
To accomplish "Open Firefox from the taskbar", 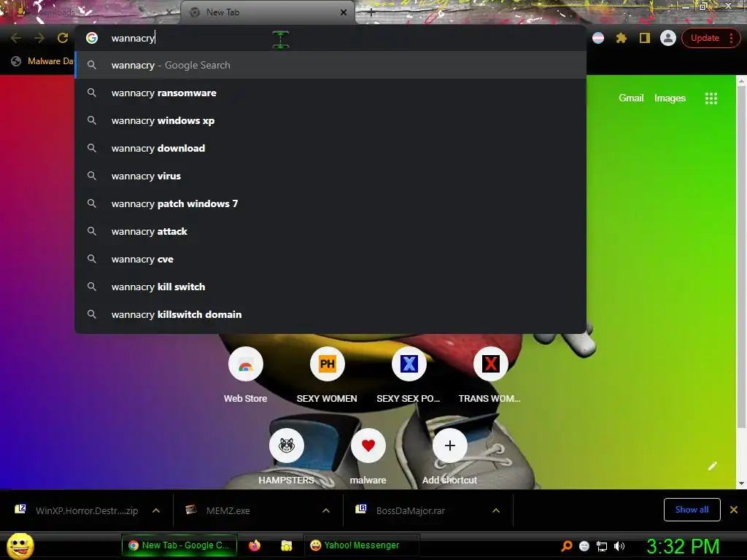I will [255, 545].
